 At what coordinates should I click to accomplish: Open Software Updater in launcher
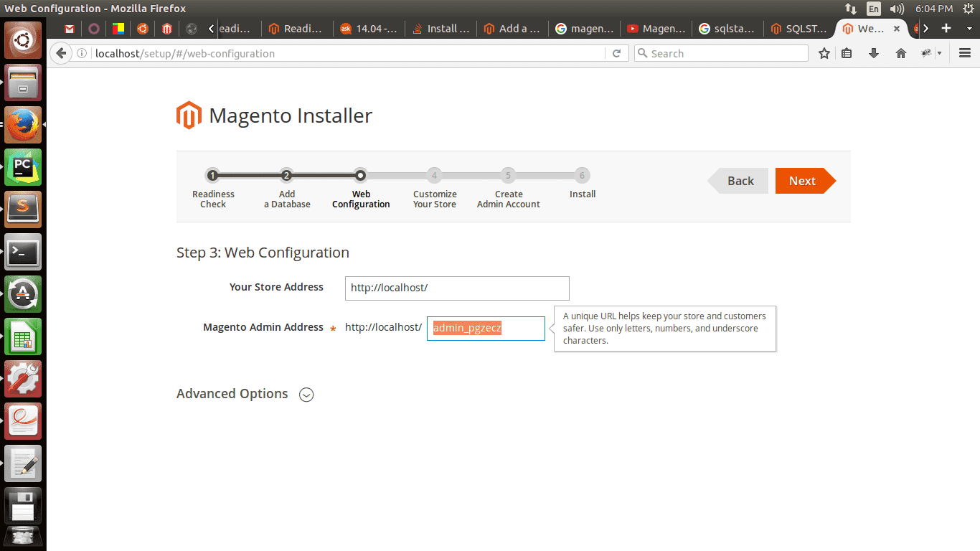(x=23, y=294)
